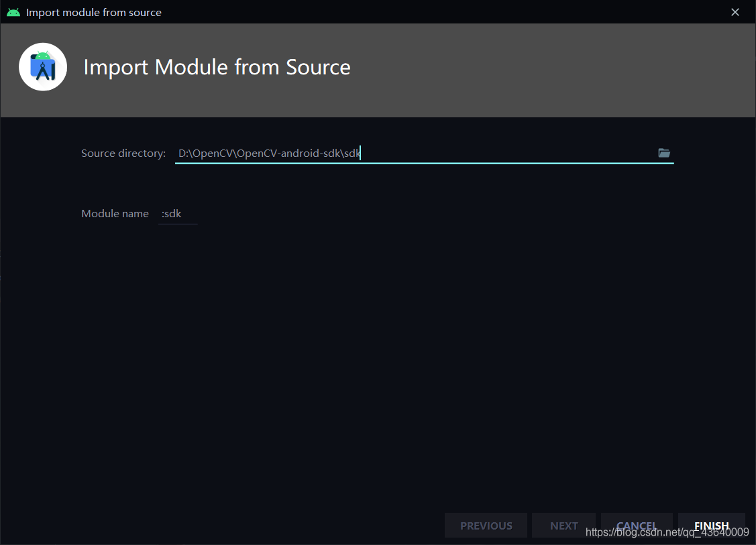Click the 'Module name' label

tap(115, 213)
